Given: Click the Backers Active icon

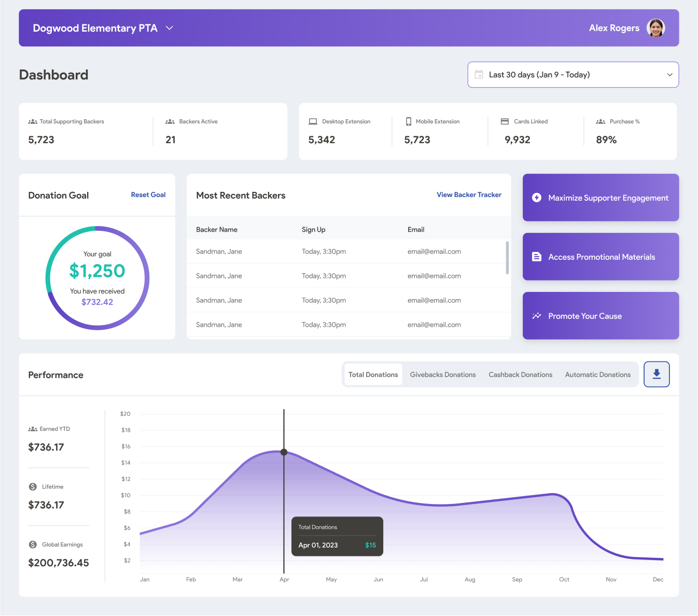Looking at the screenshot, I should coord(170,121).
